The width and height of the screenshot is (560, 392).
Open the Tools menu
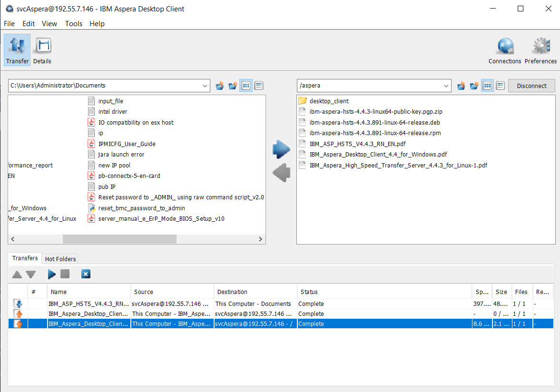click(x=73, y=24)
